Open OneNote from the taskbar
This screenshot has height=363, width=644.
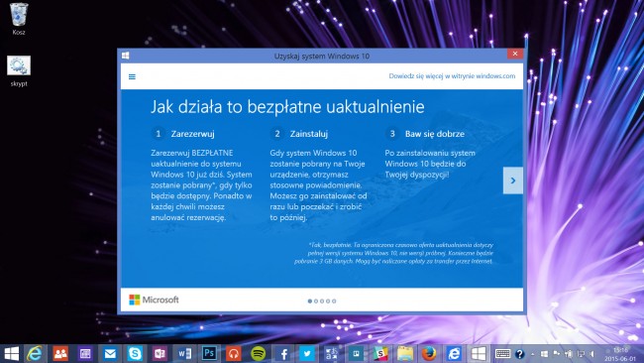160,353
